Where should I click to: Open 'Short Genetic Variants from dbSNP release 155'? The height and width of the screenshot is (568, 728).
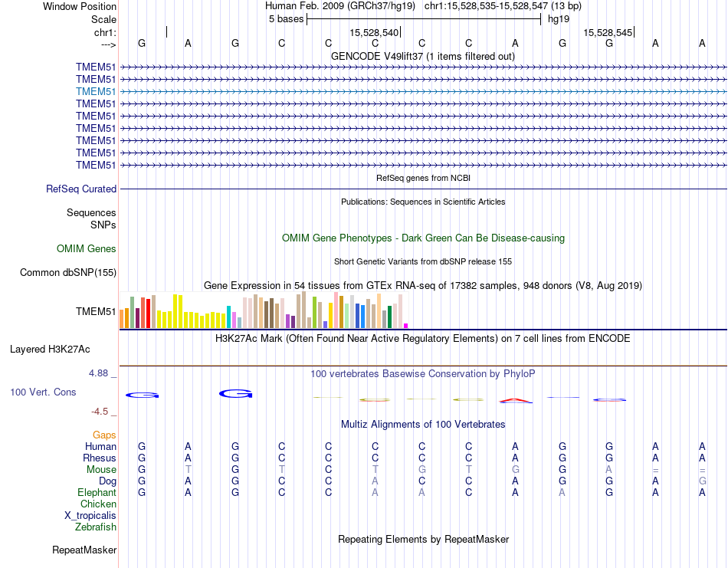(x=423, y=261)
